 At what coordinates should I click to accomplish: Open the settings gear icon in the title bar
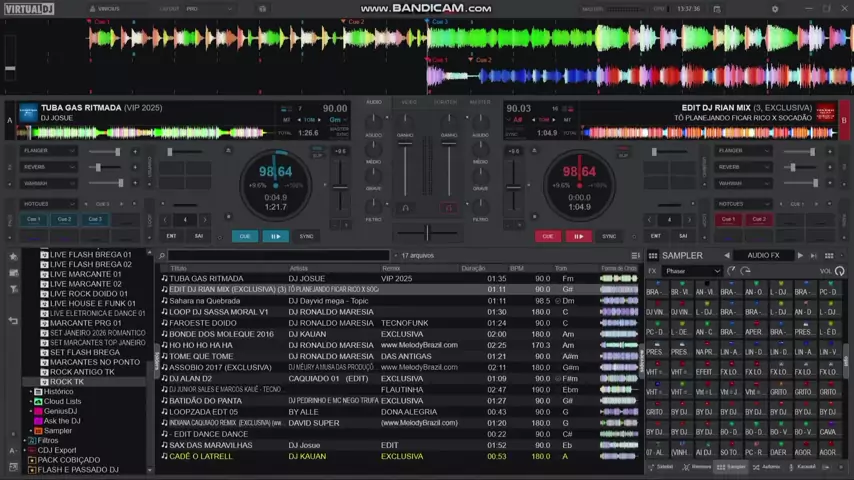[x=774, y=9]
